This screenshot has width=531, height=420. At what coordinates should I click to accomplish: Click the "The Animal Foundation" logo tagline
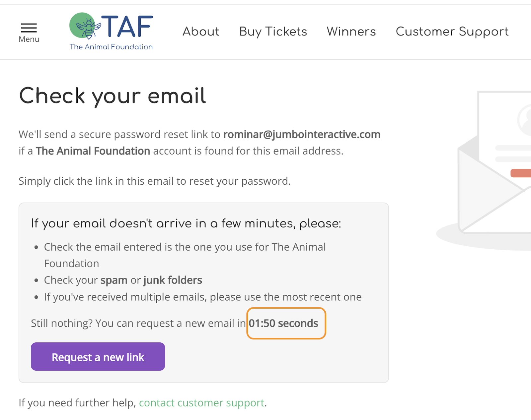click(111, 47)
